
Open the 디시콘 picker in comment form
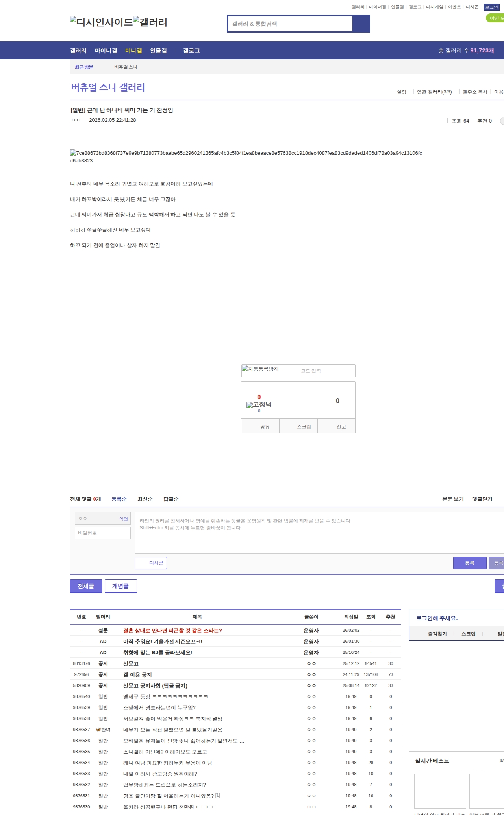(x=151, y=563)
